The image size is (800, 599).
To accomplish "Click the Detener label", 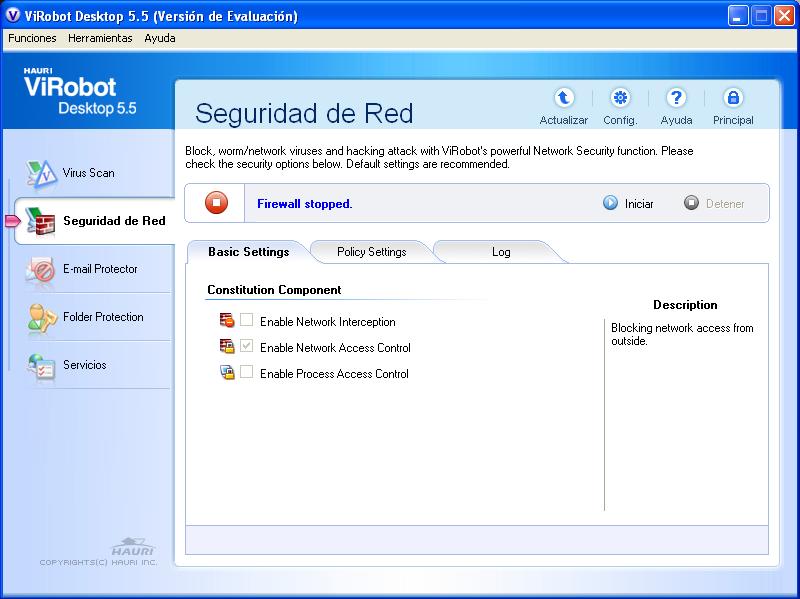I will point(725,204).
